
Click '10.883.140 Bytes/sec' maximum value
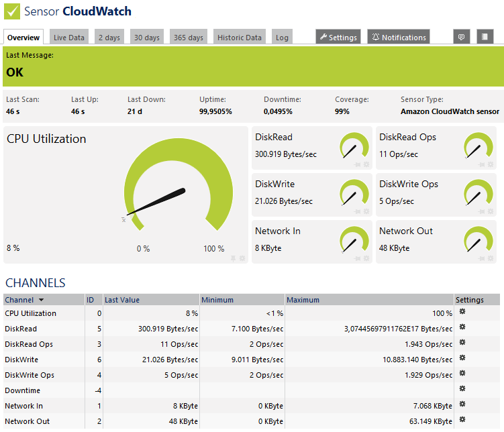[x=417, y=360]
